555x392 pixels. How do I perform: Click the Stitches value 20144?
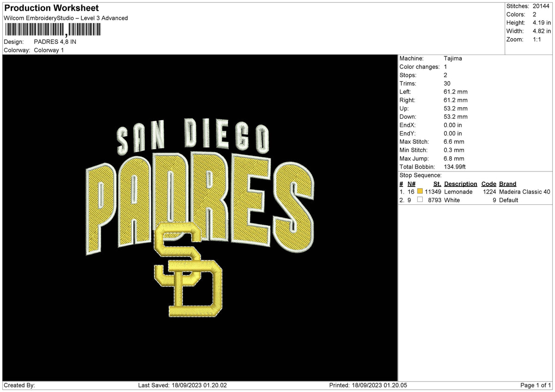(x=542, y=6)
